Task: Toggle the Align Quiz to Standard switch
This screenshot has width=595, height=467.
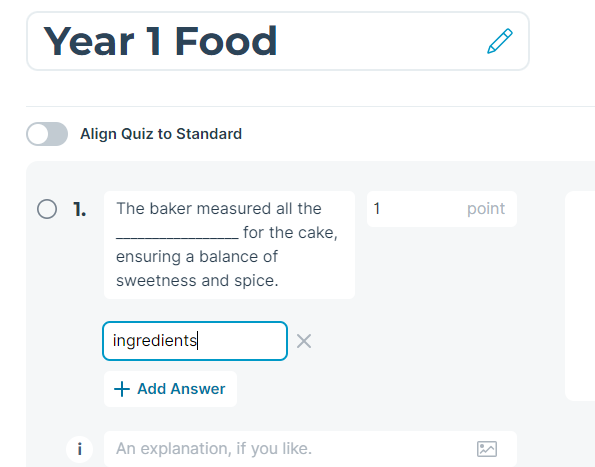Action: (x=47, y=134)
